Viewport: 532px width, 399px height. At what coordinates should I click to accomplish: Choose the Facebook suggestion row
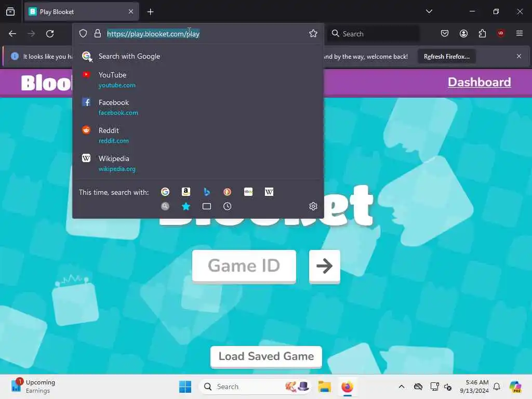198,107
